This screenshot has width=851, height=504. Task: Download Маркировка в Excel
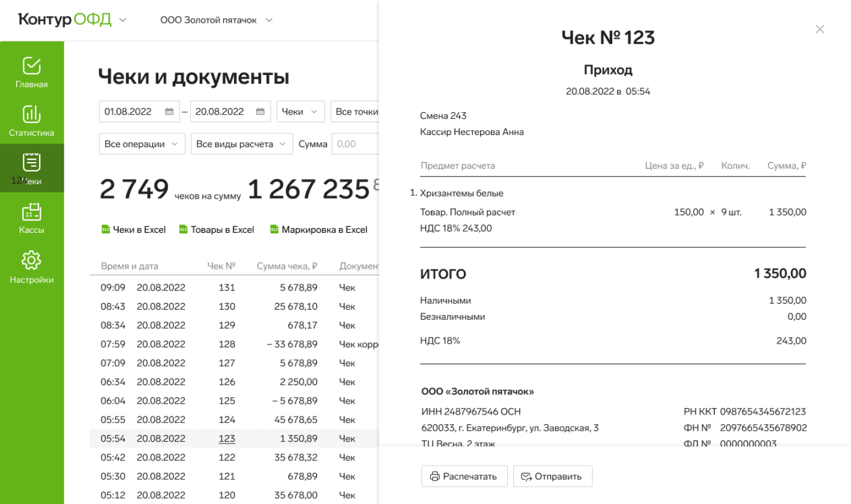(319, 229)
